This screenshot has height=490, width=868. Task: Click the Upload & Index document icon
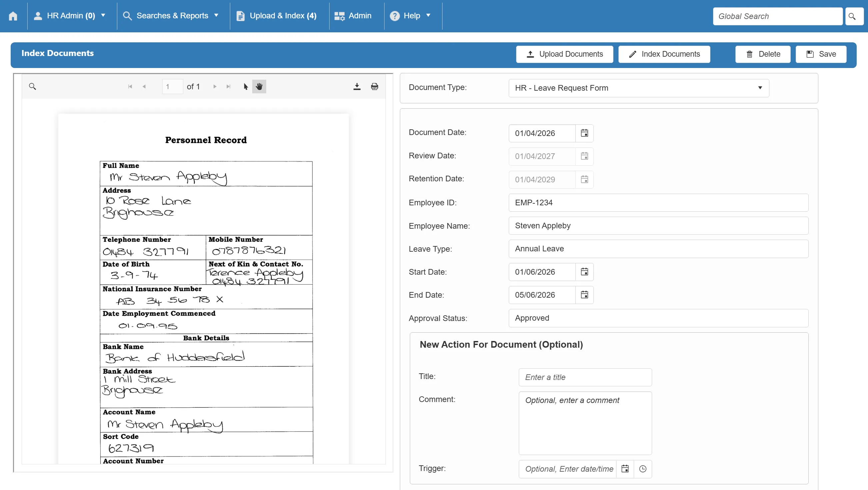(x=240, y=16)
